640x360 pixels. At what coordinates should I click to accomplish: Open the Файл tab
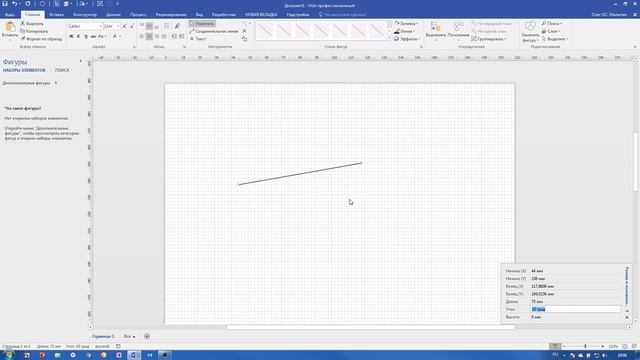click(10, 14)
